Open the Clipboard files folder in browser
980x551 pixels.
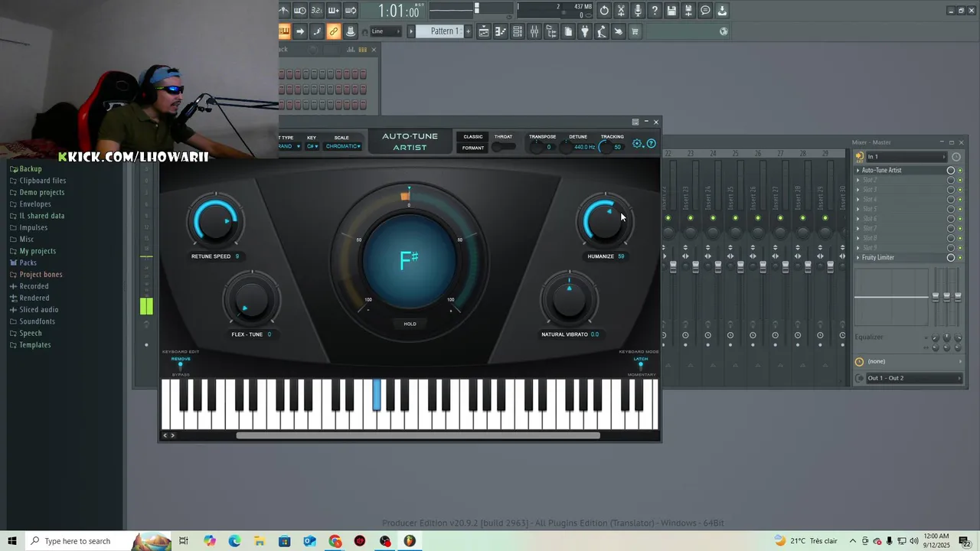[43, 181]
